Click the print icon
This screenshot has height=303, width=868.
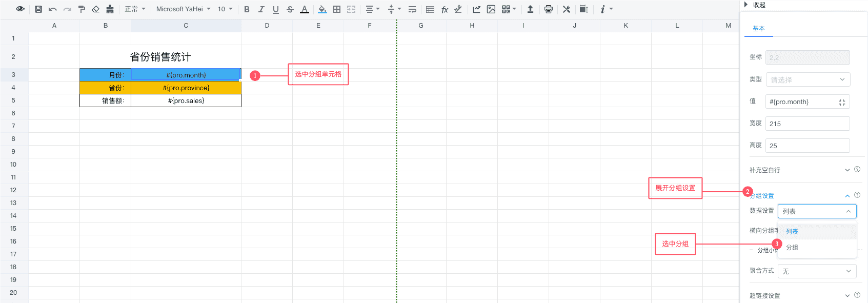coord(549,9)
